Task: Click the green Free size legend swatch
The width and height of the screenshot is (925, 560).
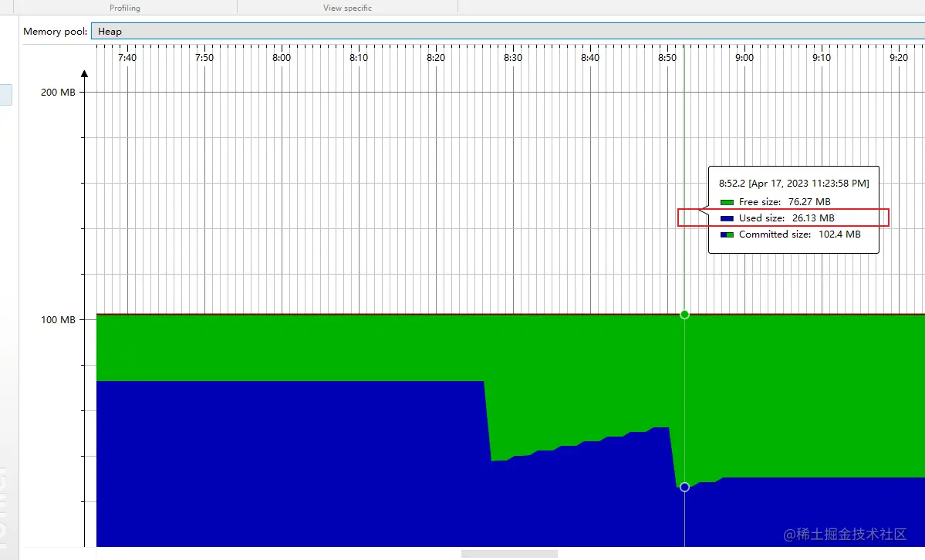Action: [x=726, y=201]
